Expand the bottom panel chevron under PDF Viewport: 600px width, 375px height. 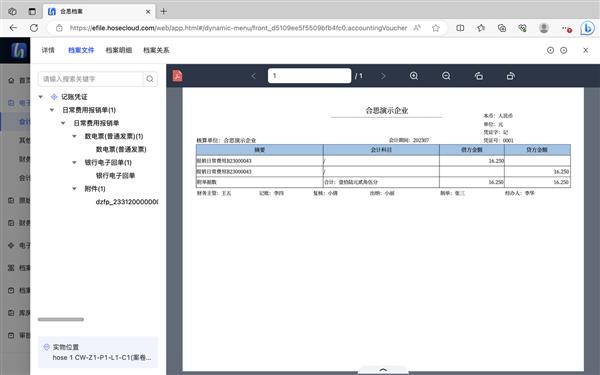[383, 370]
